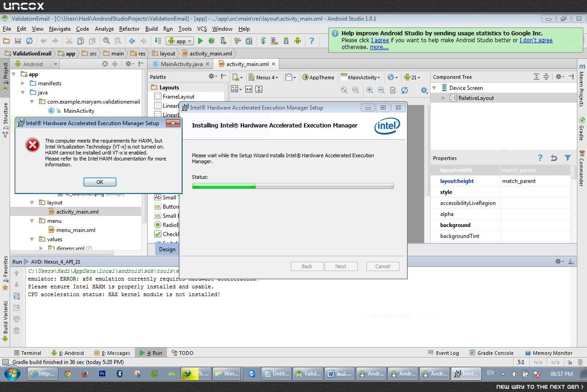Click OK in the HAXM error dialog
Viewport: 587px width, 392px height.
[100, 182]
